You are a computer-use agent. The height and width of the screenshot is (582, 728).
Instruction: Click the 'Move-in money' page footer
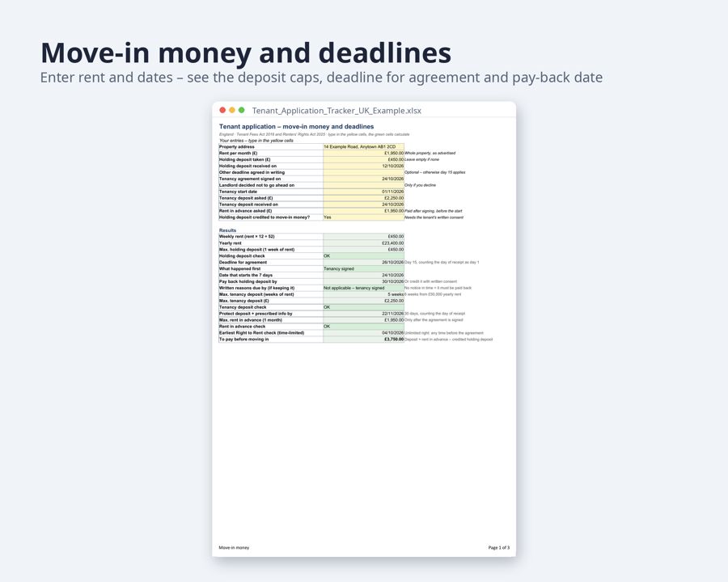(234, 548)
